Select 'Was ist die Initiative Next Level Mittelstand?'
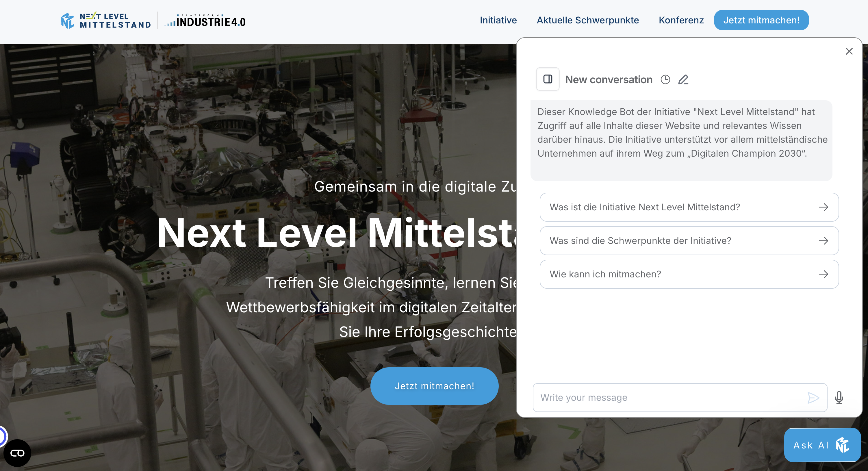 [689, 207]
